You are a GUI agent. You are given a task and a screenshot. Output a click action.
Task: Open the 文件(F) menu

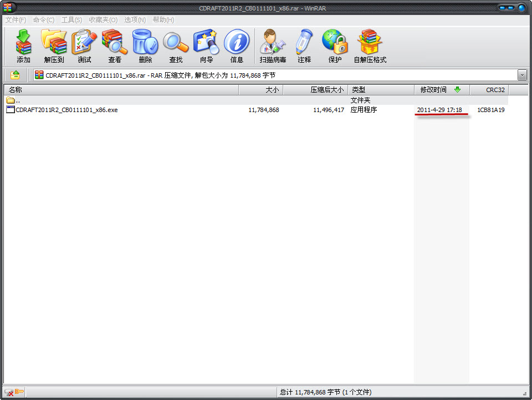click(16, 20)
